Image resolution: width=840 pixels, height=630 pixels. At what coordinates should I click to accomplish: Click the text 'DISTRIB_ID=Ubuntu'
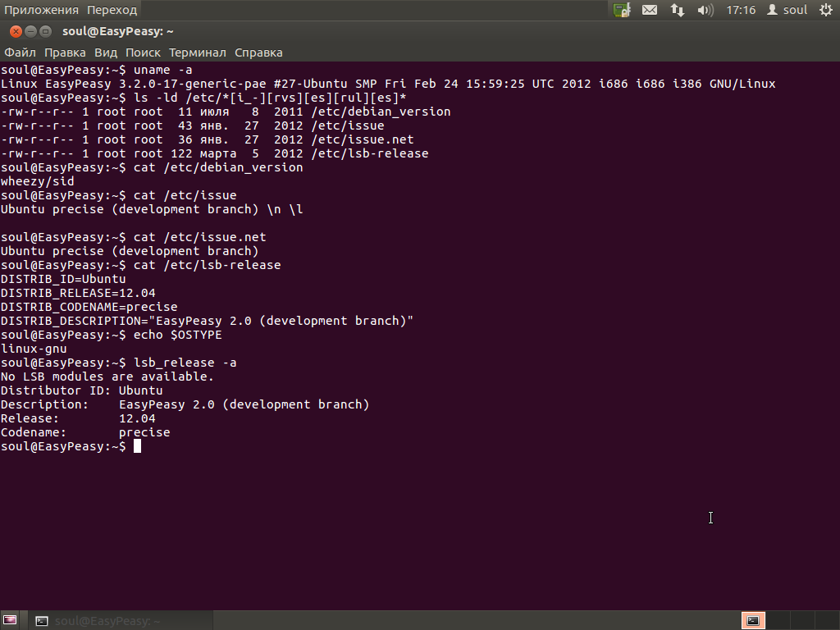63,279
